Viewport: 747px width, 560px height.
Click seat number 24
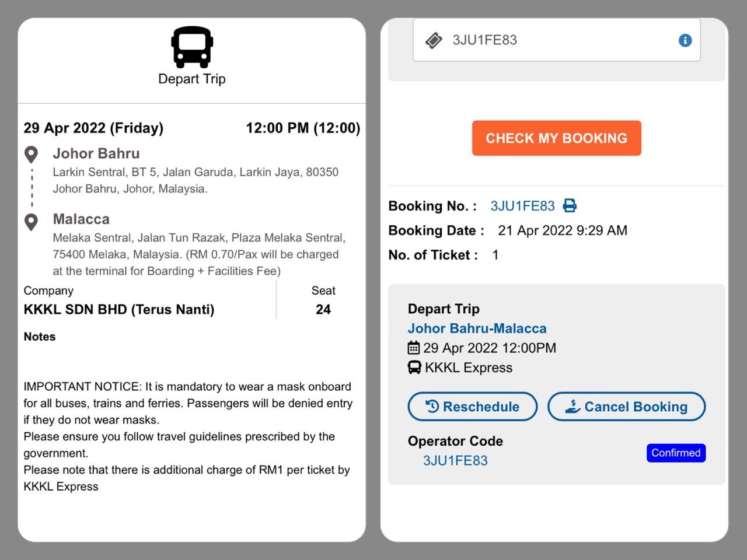click(323, 309)
